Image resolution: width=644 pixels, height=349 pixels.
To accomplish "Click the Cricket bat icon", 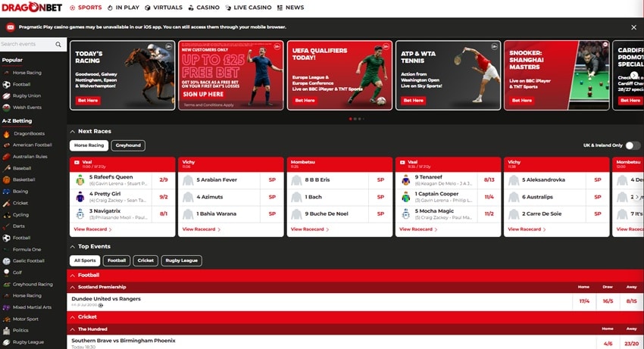I will (6, 203).
